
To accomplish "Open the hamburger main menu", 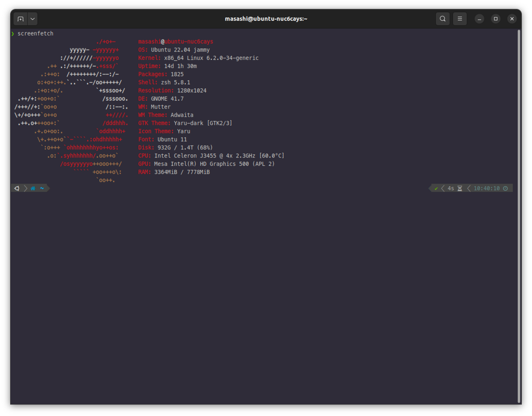I will tap(460, 19).
